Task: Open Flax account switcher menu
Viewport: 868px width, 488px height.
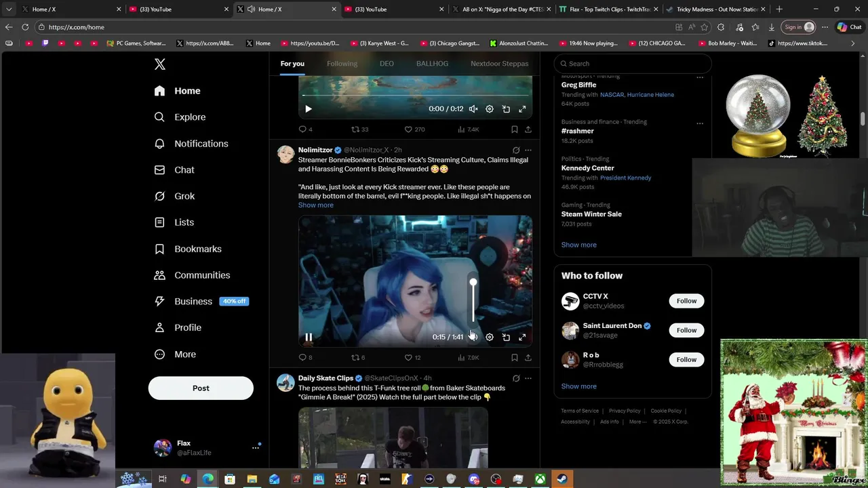Action: 207,447
